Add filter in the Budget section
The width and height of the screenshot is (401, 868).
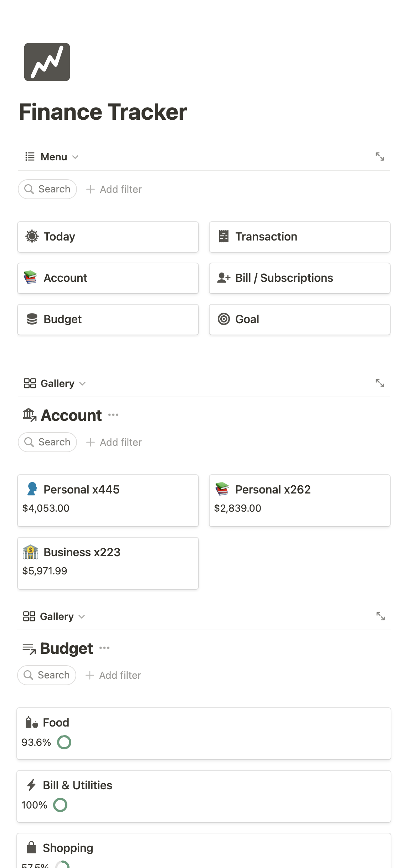tap(113, 675)
